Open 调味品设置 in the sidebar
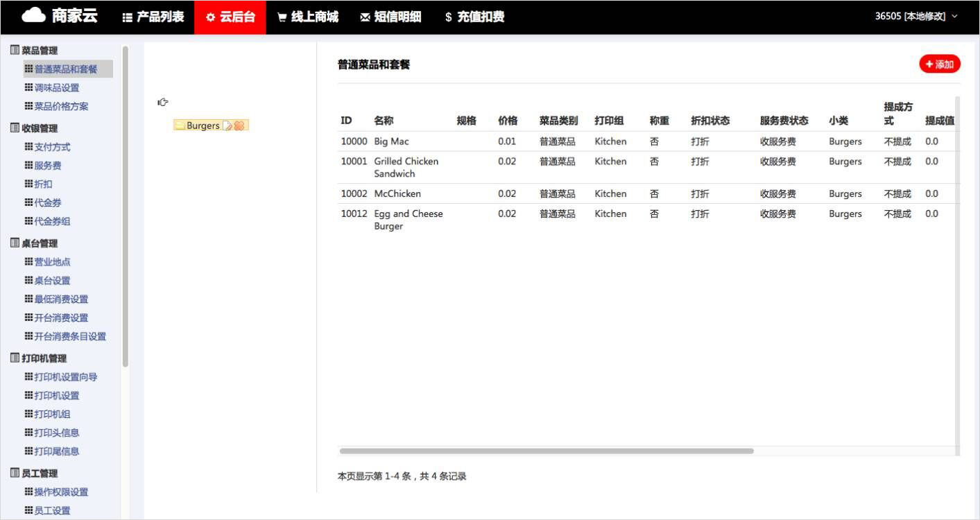The image size is (980, 520). point(52,88)
